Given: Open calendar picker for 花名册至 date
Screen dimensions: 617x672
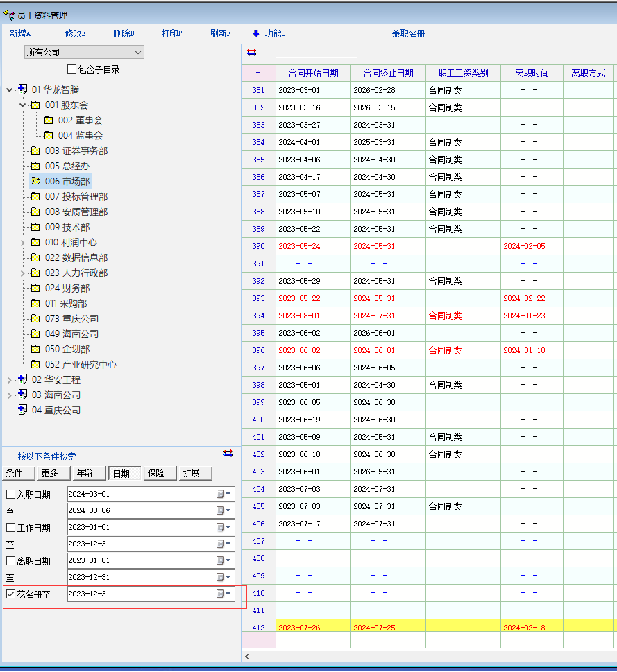Looking at the screenshot, I should pos(223,594).
